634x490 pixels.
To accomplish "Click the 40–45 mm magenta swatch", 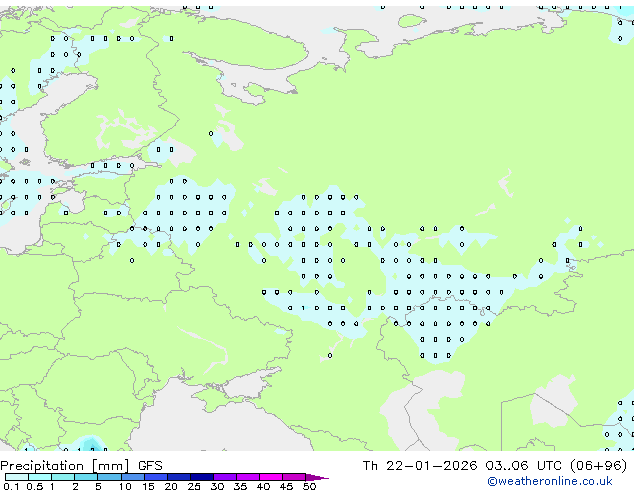I will tap(271, 477).
